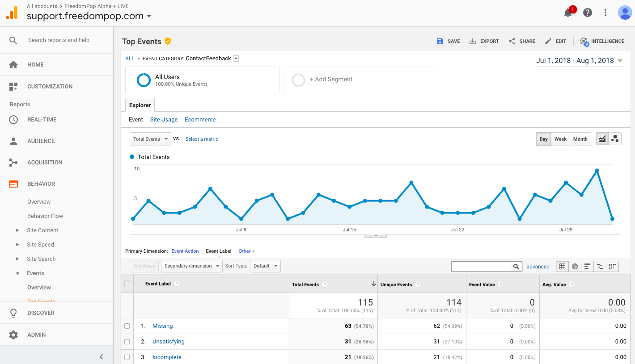Image resolution: width=635 pixels, height=364 pixels.
Task: Share this report
Action: click(x=522, y=41)
